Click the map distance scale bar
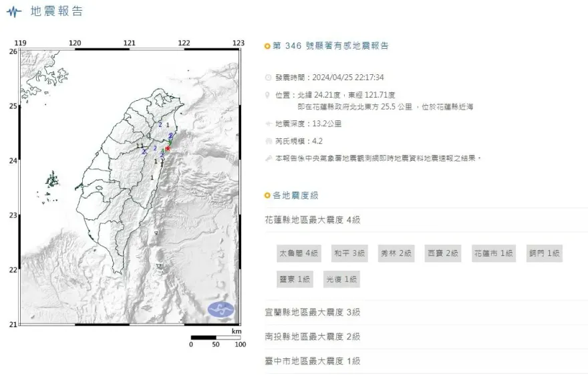 click(x=215, y=338)
